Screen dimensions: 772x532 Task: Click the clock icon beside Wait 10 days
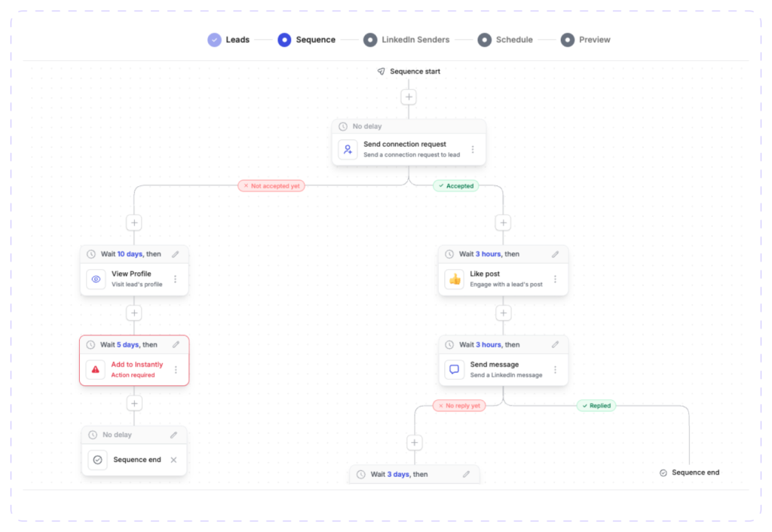(91, 254)
